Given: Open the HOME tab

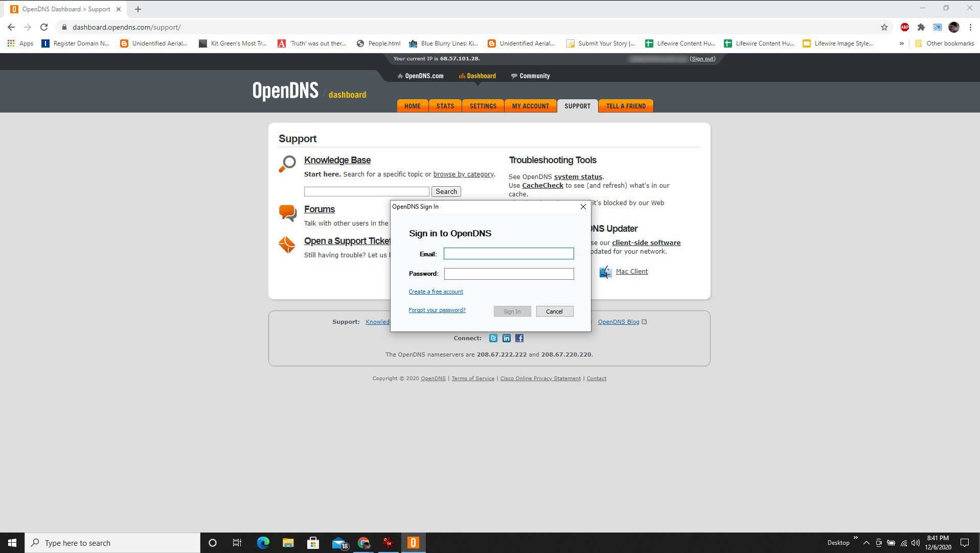Looking at the screenshot, I should click(x=413, y=106).
